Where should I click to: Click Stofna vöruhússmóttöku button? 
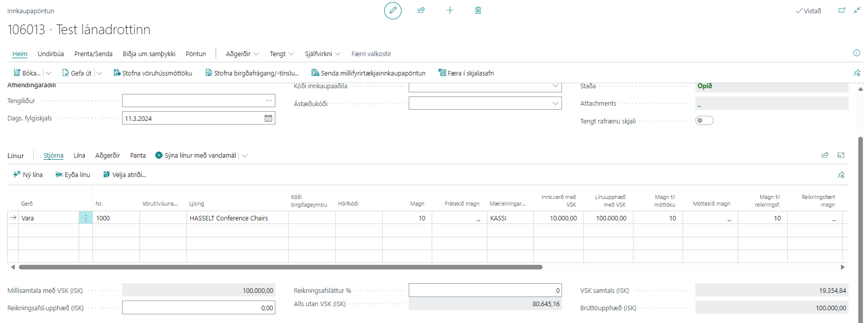pyautogui.click(x=153, y=73)
